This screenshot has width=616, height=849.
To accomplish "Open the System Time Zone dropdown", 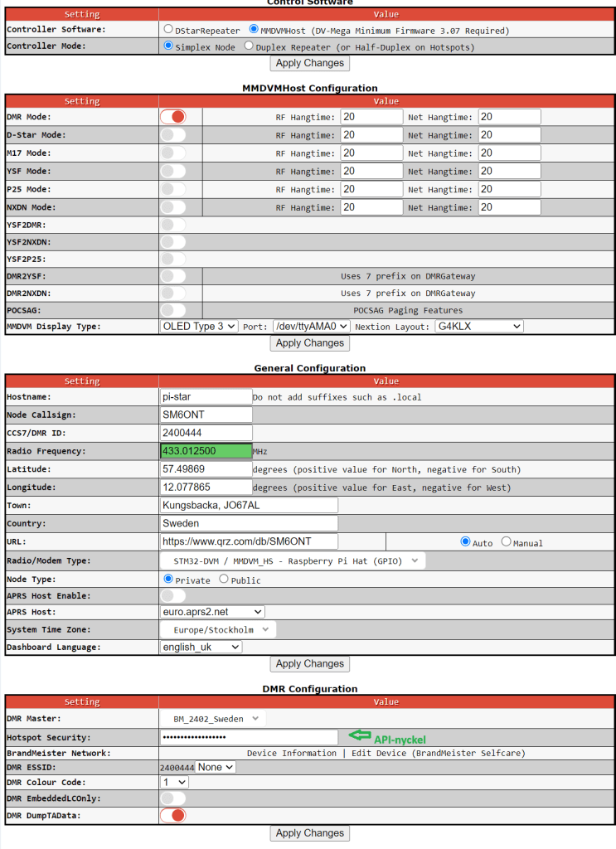I will pyautogui.click(x=218, y=629).
